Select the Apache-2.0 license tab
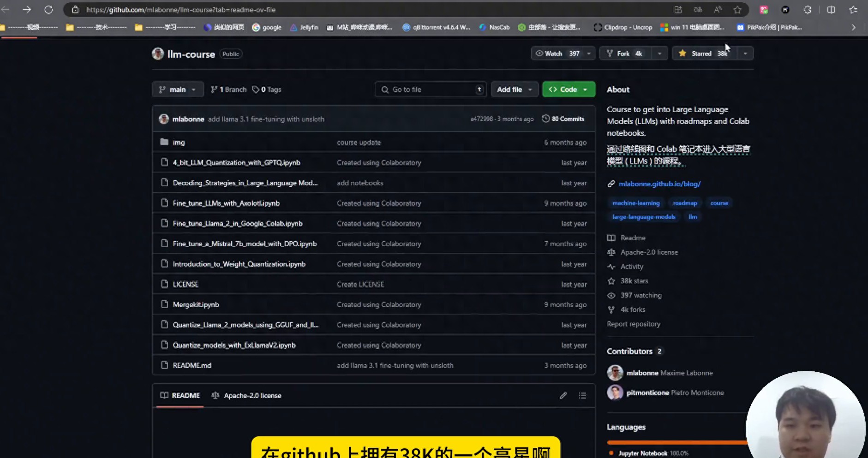Viewport: 868px width, 458px height. 246,396
